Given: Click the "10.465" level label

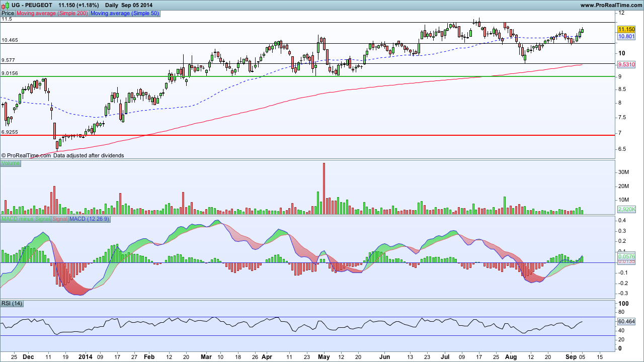Looking at the screenshot, I should click(x=10, y=40).
